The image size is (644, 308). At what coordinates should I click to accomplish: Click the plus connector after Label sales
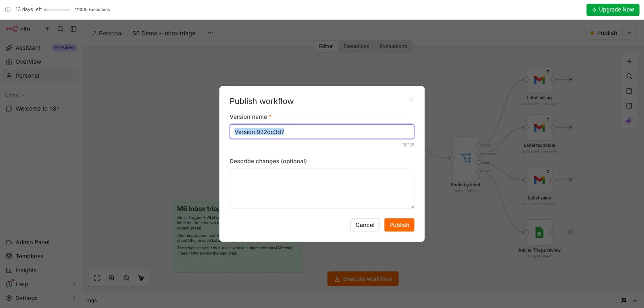point(570,180)
